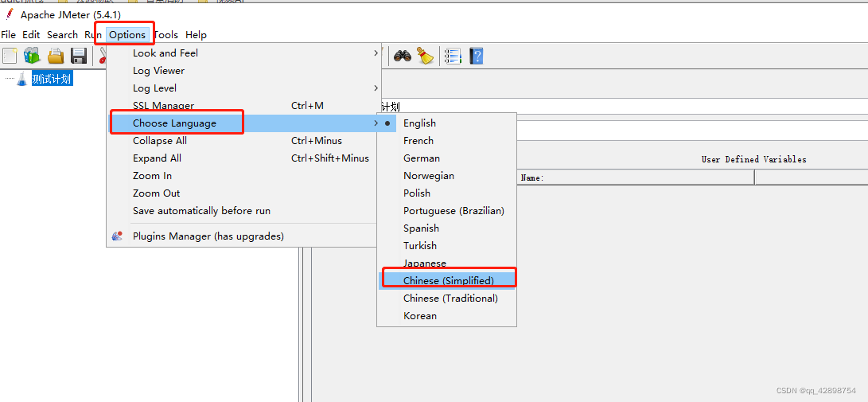Select Korean language option

[x=447, y=315]
